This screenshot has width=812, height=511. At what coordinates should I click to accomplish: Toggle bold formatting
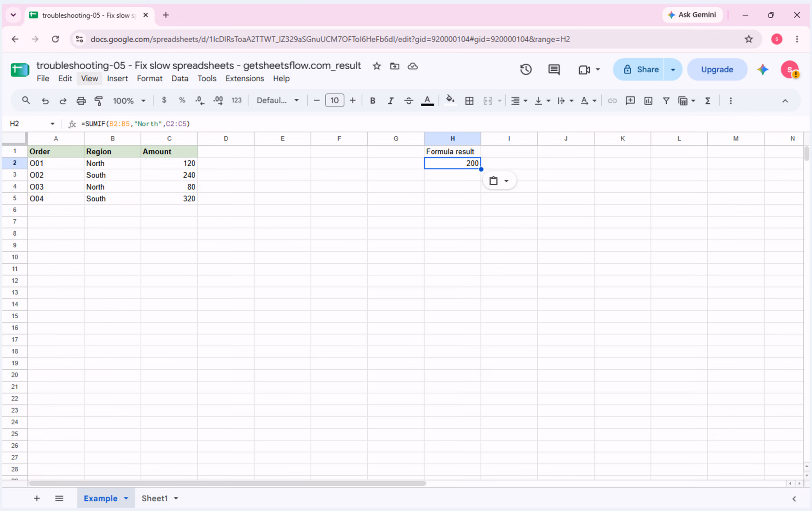coord(373,101)
